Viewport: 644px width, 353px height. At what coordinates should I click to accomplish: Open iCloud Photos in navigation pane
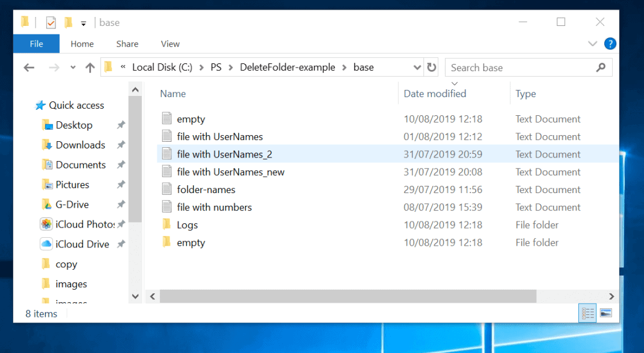[x=77, y=224]
